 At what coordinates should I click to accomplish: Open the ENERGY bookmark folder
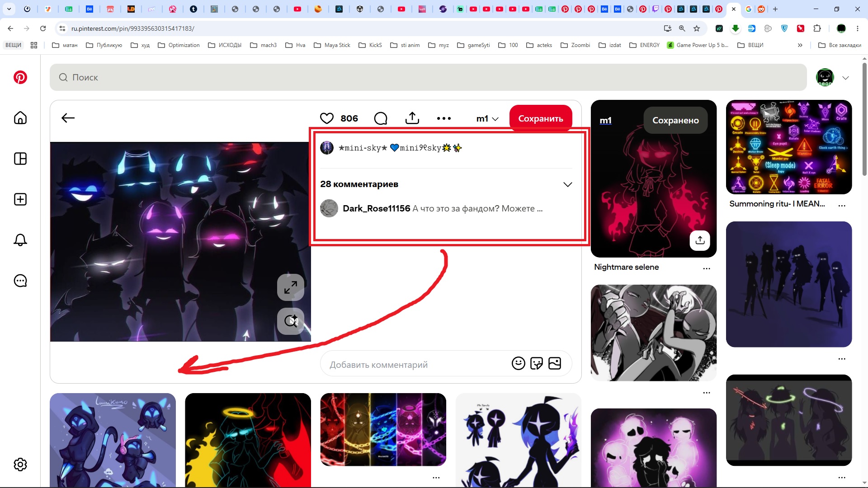coord(644,45)
